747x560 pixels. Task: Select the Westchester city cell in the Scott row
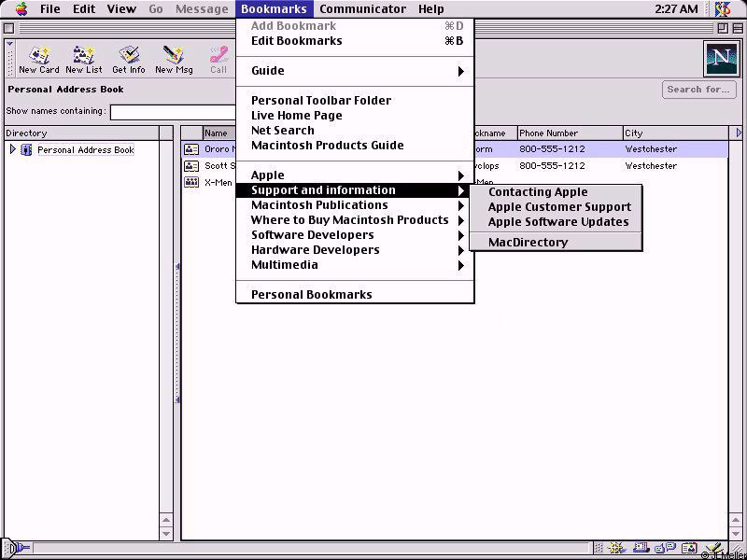coord(651,166)
